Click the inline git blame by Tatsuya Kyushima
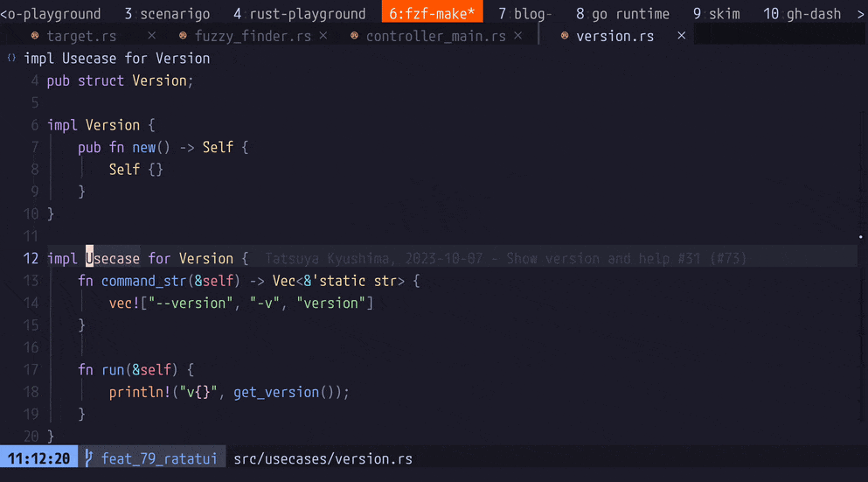 click(505, 259)
